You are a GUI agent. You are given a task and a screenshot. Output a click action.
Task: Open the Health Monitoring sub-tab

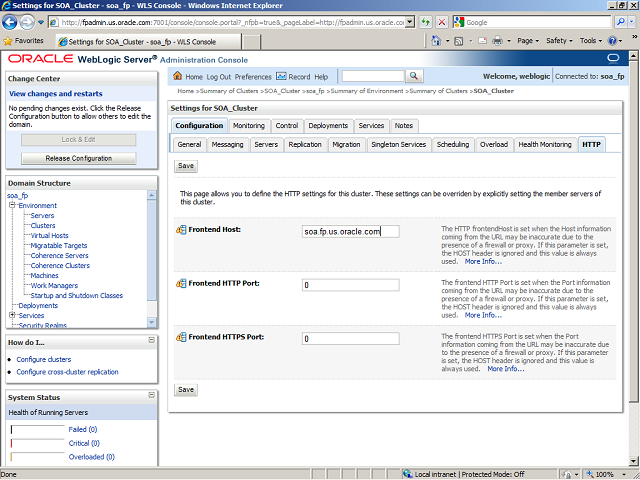pos(545,144)
